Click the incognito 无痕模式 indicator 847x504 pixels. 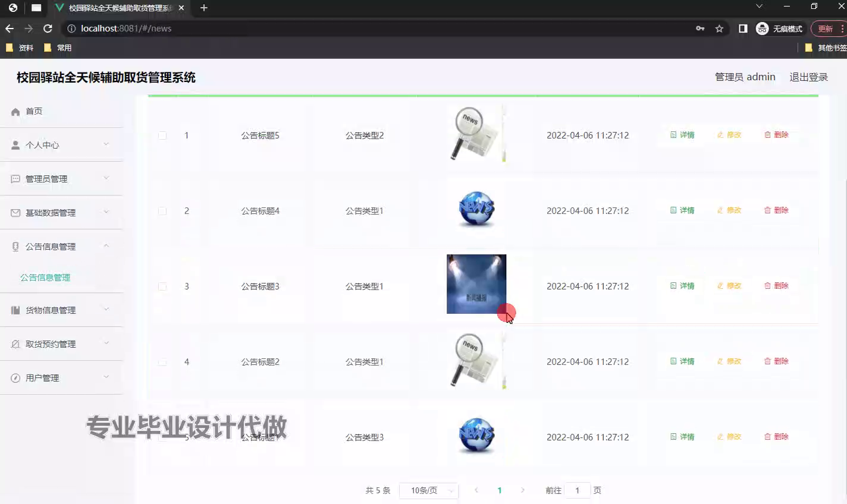[779, 28]
